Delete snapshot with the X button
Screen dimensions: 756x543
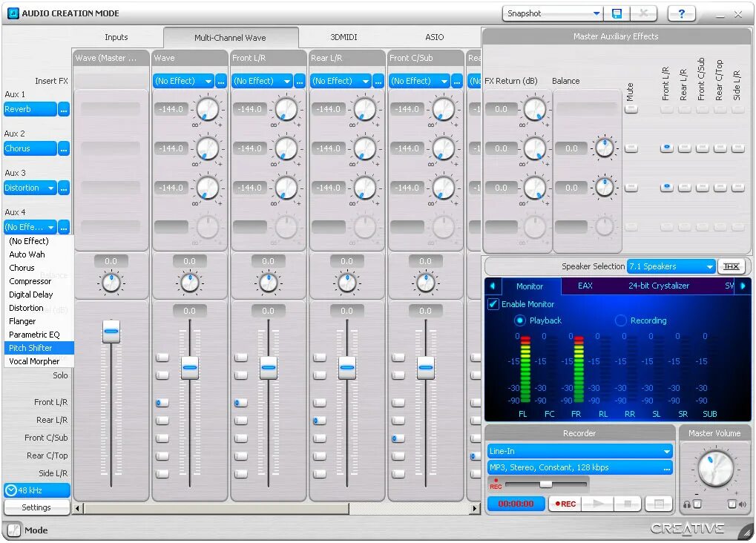(643, 13)
